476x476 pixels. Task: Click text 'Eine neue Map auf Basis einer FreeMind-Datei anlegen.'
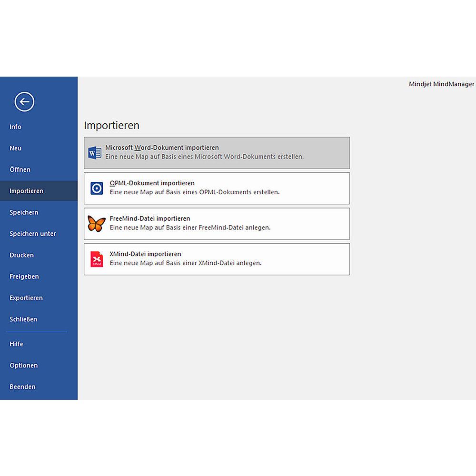click(x=190, y=228)
